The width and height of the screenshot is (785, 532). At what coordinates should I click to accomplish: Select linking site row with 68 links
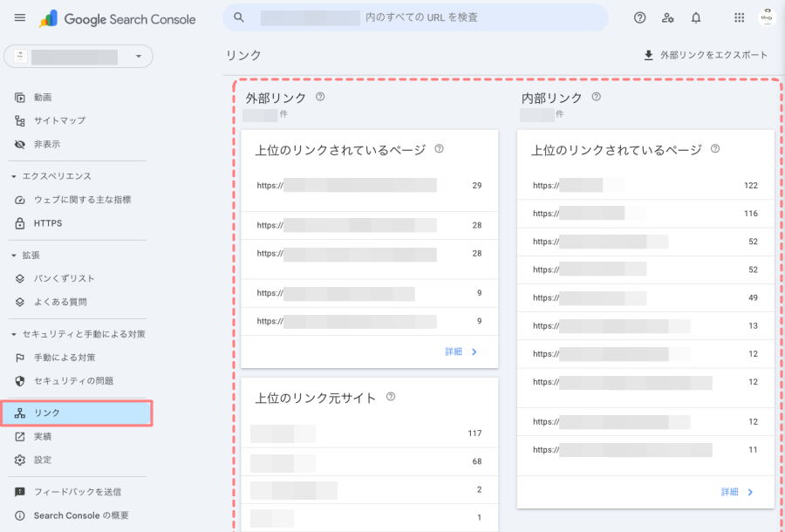coord(370,461)
